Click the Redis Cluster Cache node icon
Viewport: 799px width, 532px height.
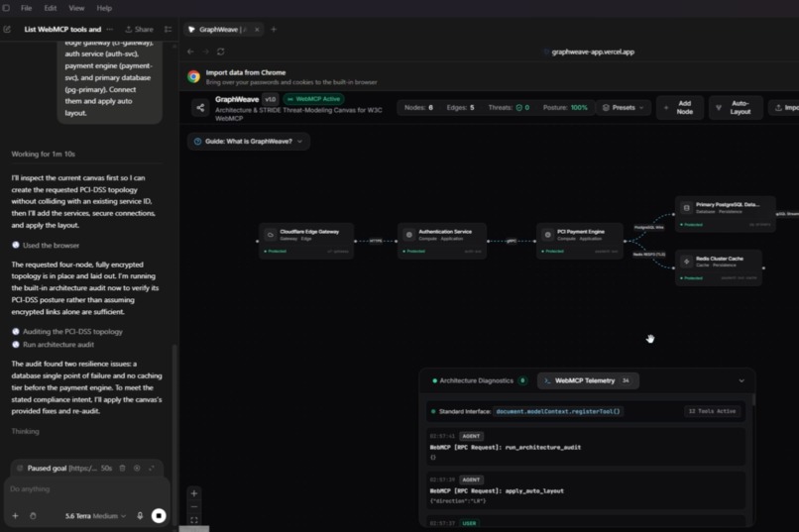pos(686,262)
